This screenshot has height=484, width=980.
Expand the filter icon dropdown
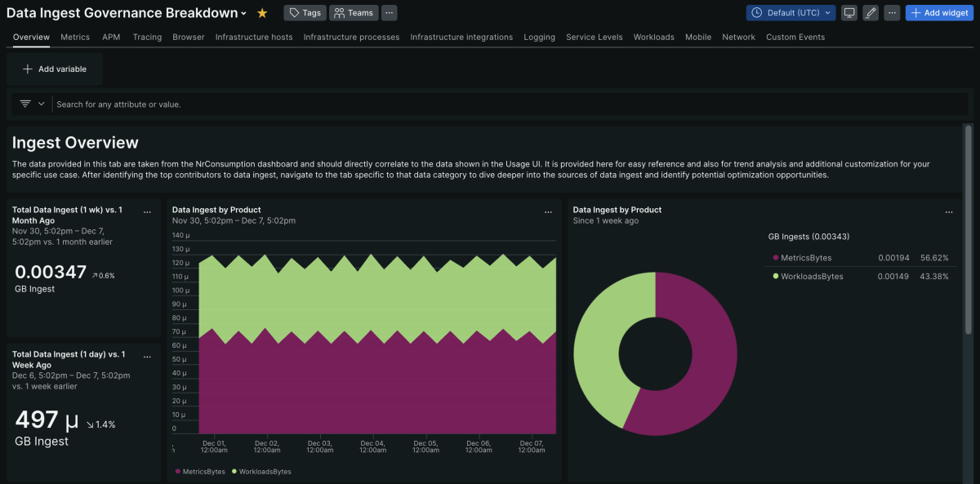point(32,104)
